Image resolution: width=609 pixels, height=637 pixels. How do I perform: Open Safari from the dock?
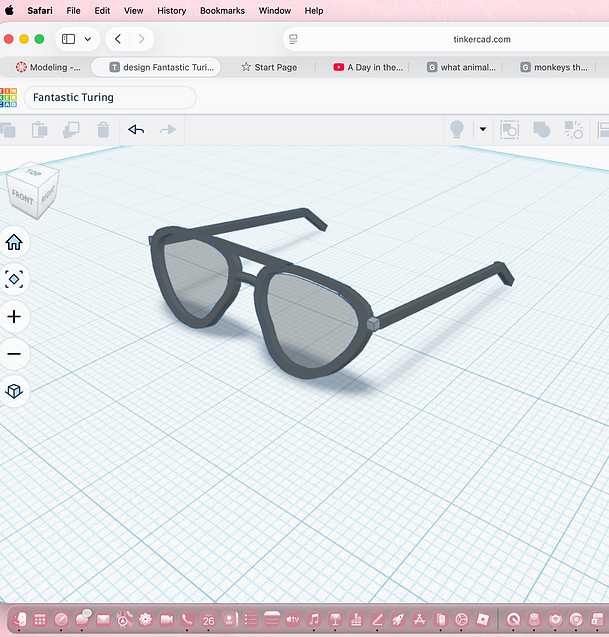[x=61, y=619]
